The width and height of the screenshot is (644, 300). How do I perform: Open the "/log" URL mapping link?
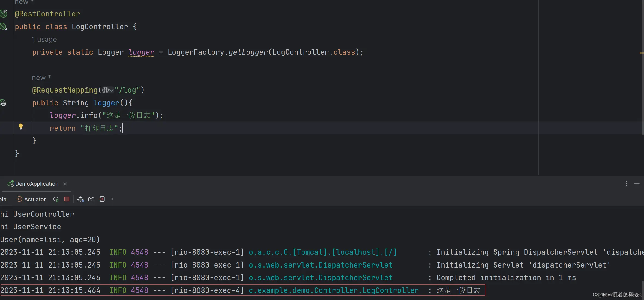point(127,90)
